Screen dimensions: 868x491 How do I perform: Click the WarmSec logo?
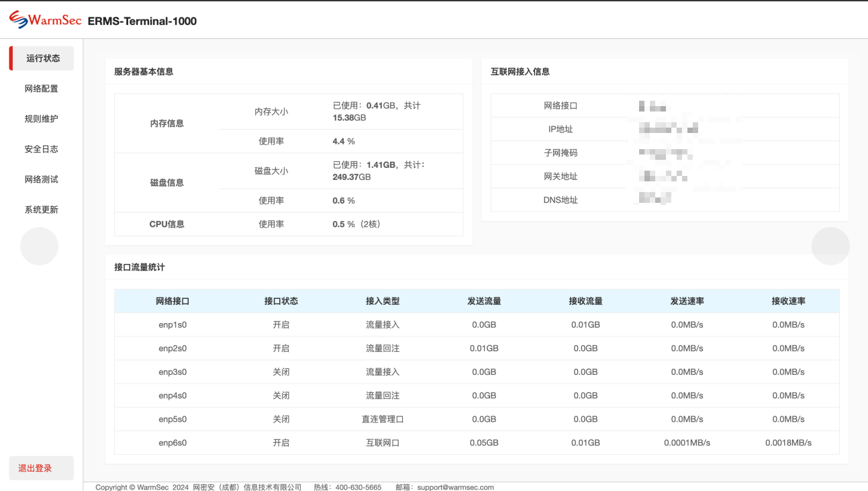46,19
